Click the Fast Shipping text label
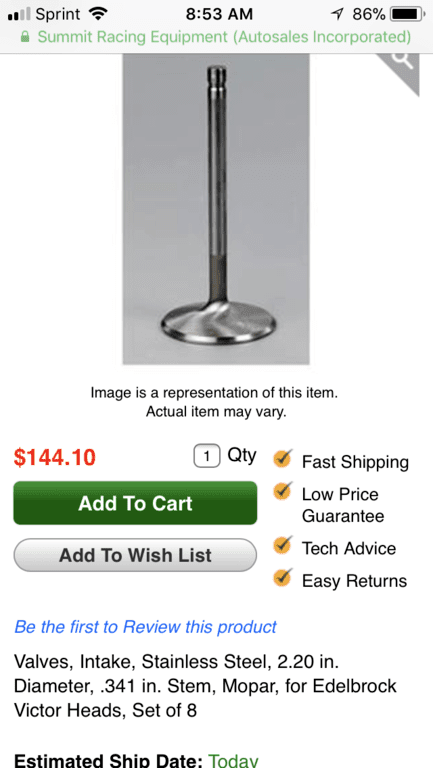This screenshot has width=433, height=768. point(355,462)
